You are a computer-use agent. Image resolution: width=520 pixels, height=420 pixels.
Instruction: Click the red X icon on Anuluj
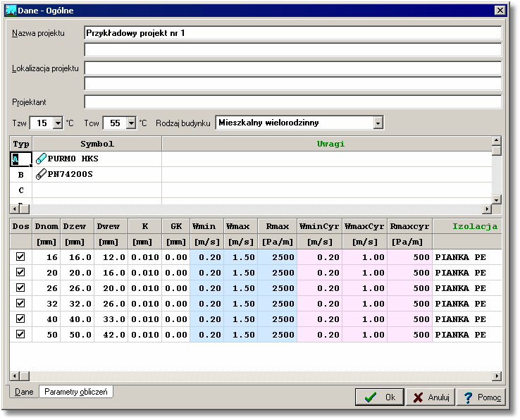click(x=419, y=397)
